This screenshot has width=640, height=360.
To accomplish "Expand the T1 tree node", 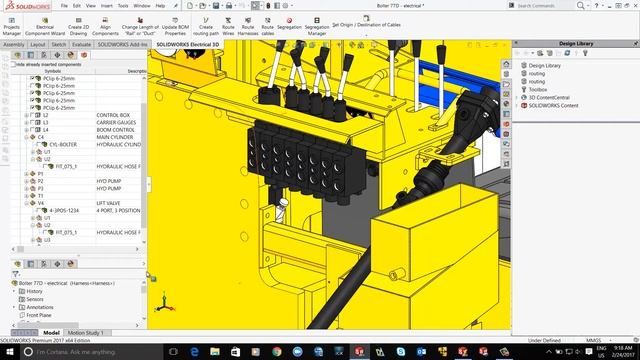I will 27,196.
